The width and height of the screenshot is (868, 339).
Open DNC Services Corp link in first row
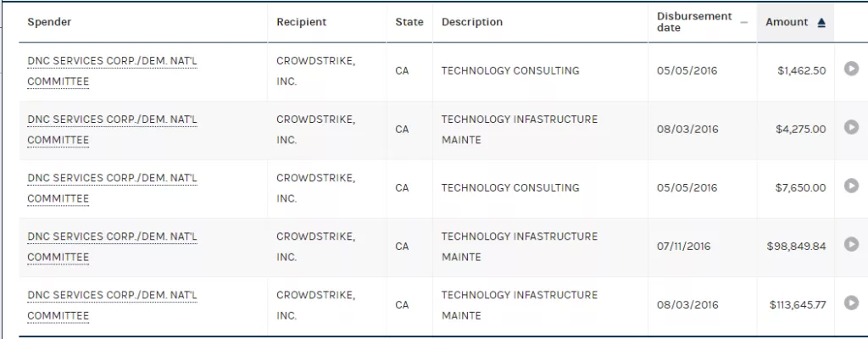[x=113, y=71]
